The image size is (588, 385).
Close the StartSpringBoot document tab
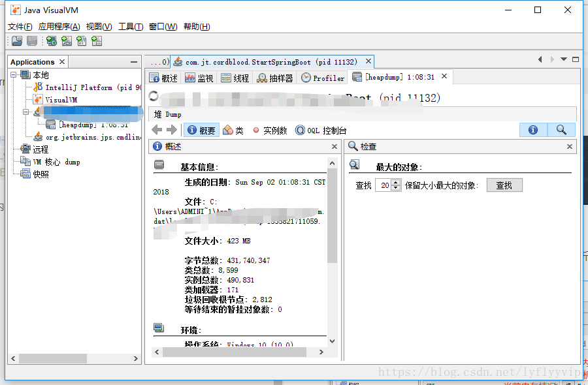(368, 61)
